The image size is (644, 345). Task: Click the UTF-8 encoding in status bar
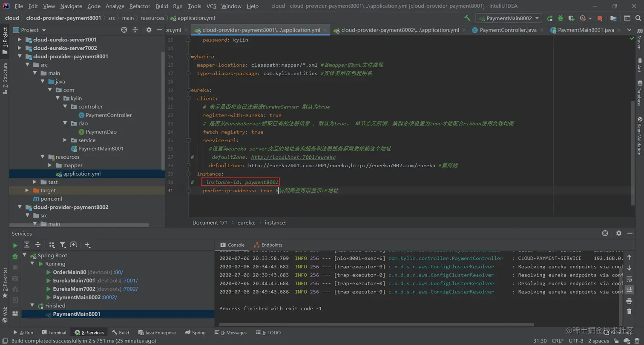coord(576,341)
